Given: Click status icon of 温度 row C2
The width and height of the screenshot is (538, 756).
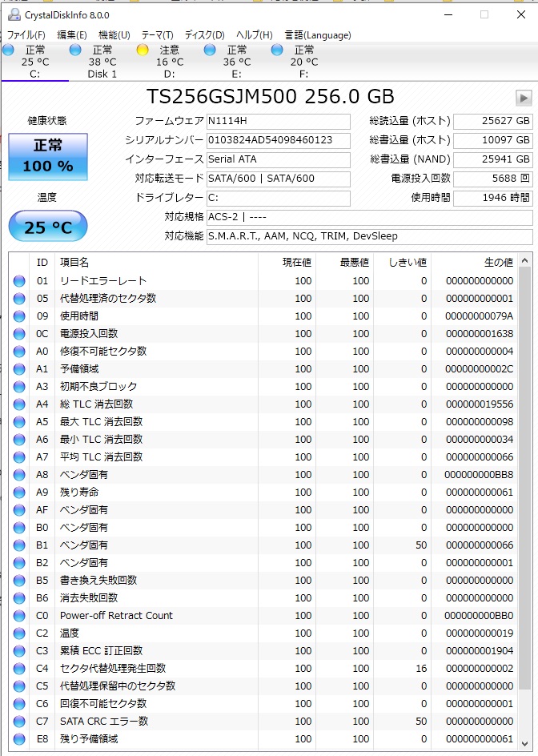Looking at the screenshot, I should 19,633.
